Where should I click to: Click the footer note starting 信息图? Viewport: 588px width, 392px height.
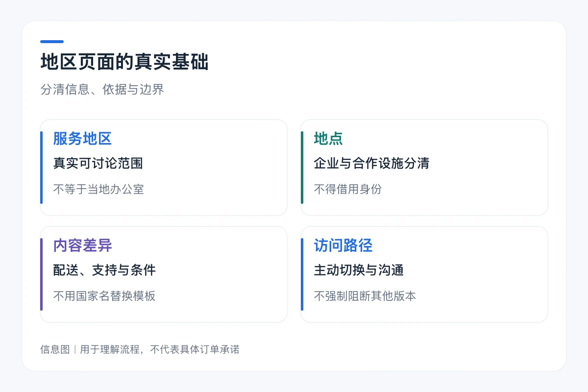click(140, 349)
